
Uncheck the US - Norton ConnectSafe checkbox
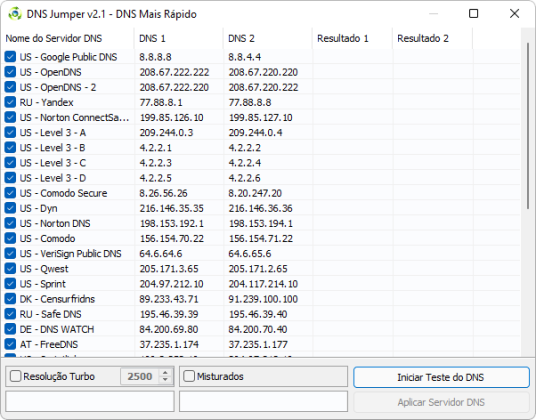pos(10,117)
